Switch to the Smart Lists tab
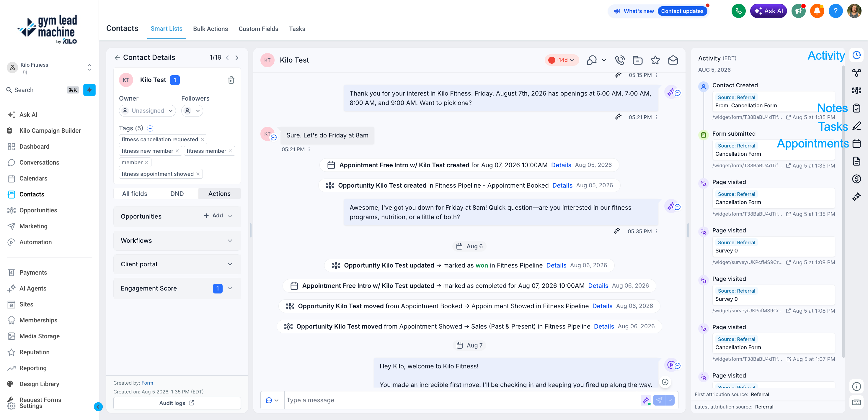The image size is (868, 420). click(x=167, y=29)
